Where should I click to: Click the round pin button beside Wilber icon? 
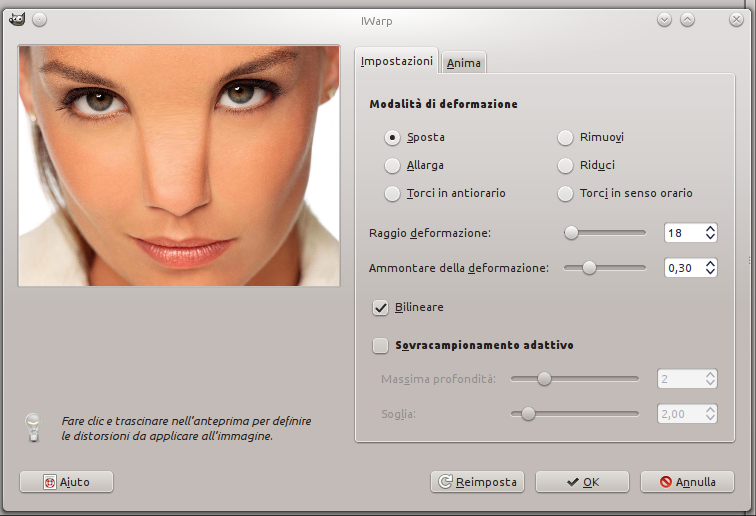coord(40,20)
